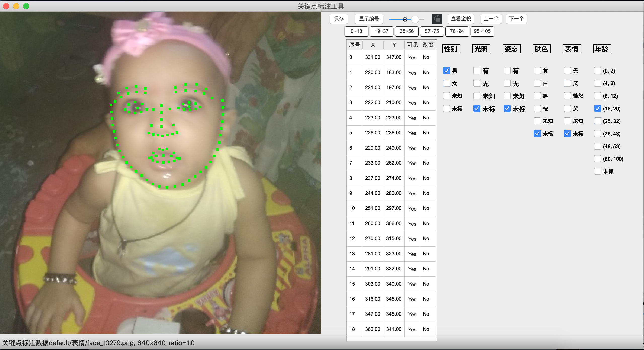Check 未标 under 年龄 column
This screenshot has width=644, height=350.
coord(597,171)
